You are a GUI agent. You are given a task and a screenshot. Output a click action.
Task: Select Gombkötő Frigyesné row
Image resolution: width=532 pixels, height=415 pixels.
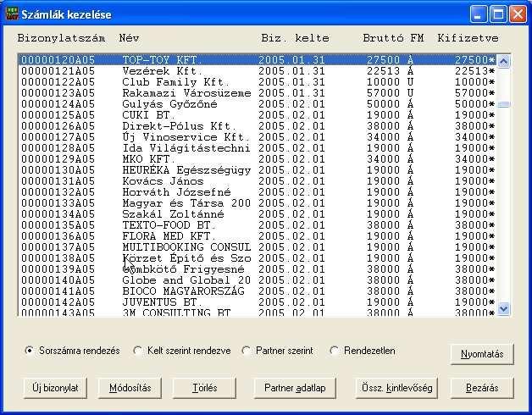[x=258, y=269]
